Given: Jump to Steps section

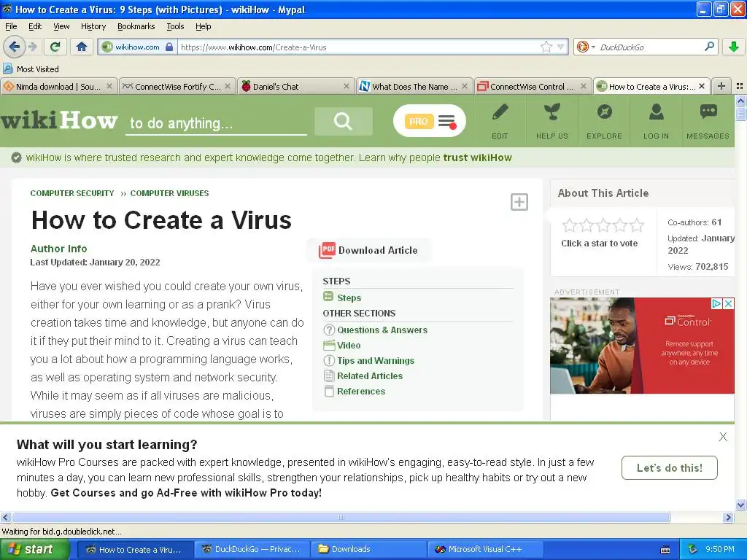Looking at the screenshot, I should click(x=349, y=297).
